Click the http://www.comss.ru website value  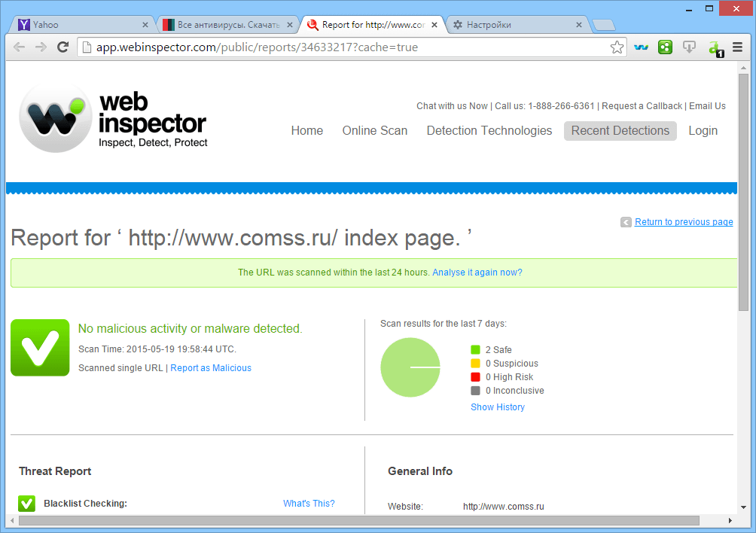point(503,507)
